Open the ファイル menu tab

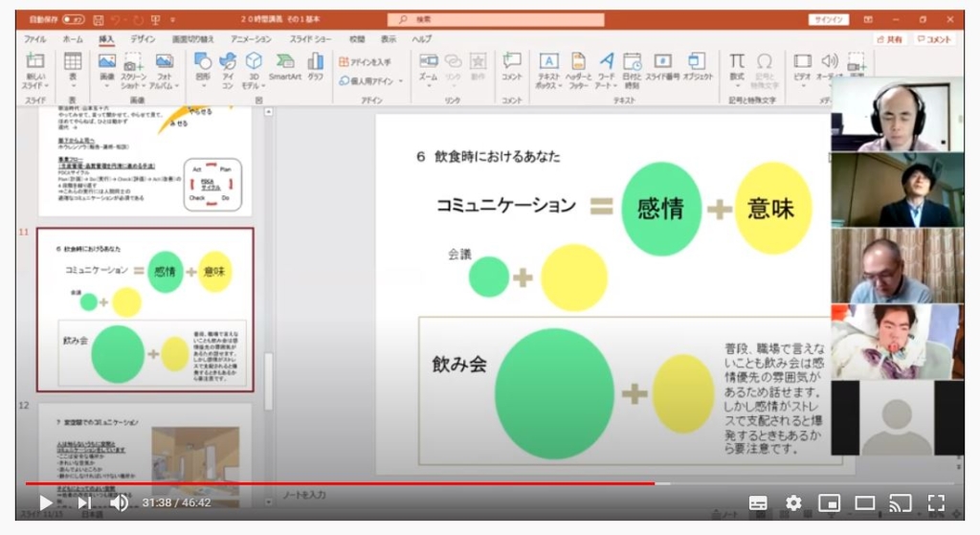tap(35, 38)
